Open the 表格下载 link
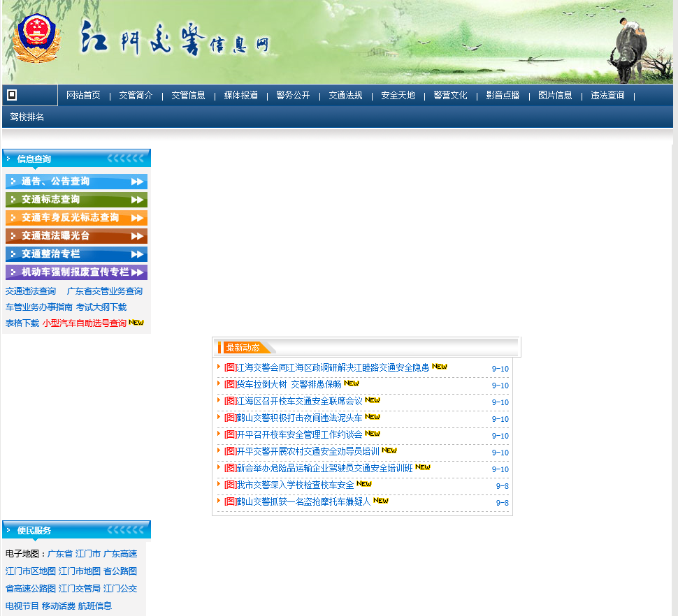This screenshot has height=616, width=678. (22, 323)
